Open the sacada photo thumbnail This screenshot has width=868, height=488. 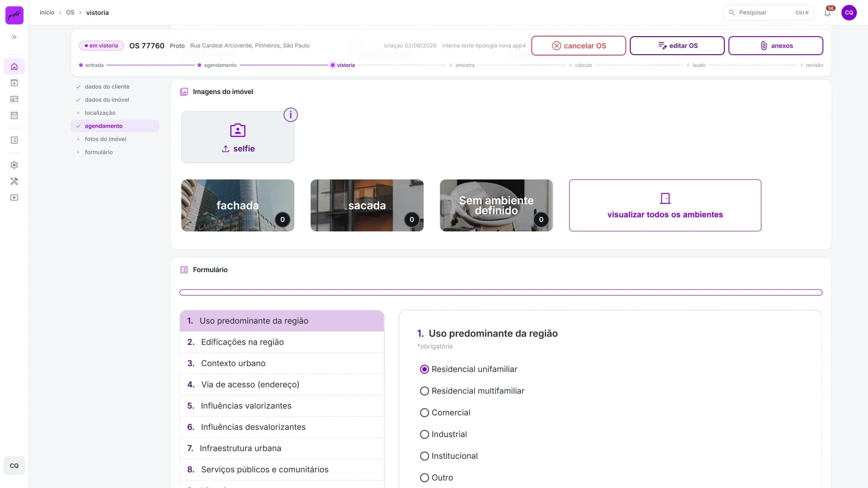[367, 205]
